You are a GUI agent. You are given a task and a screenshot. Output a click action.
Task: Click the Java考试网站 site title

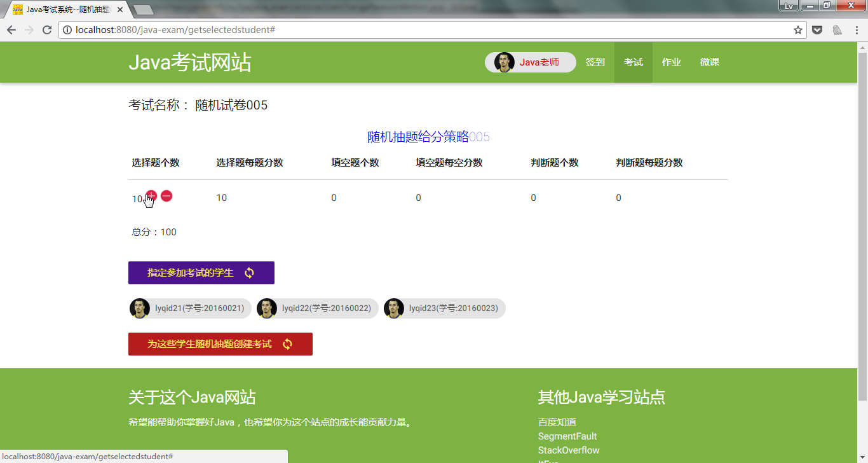[x=190, y=62]
